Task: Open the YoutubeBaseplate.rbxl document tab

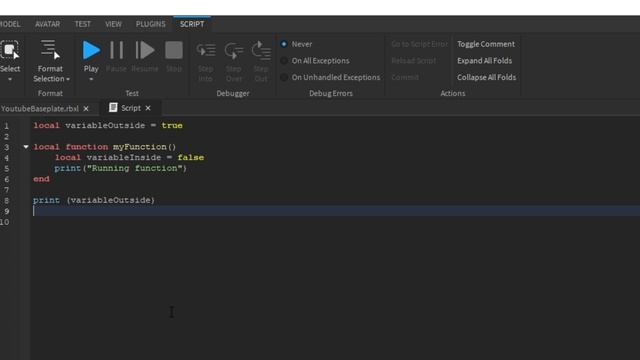Action: point(40,109)
